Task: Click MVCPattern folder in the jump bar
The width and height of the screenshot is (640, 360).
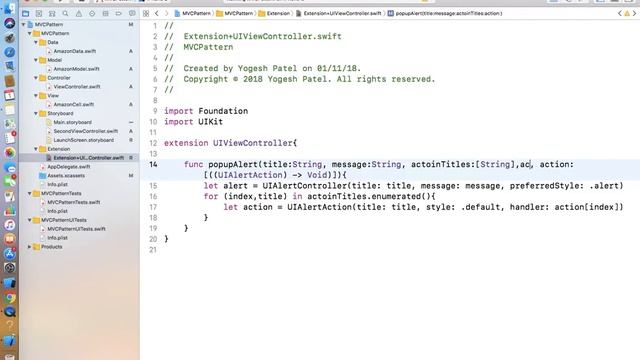Action: (235, 13)
